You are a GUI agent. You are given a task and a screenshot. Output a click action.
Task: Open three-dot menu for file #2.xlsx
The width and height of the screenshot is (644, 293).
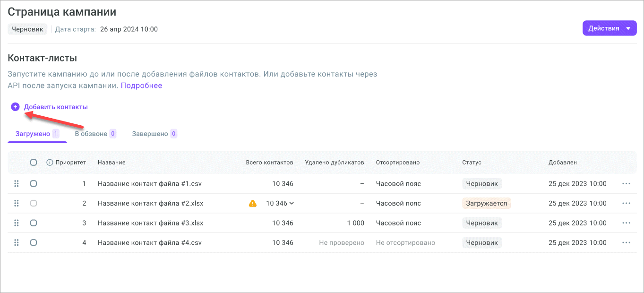(627, 204)
